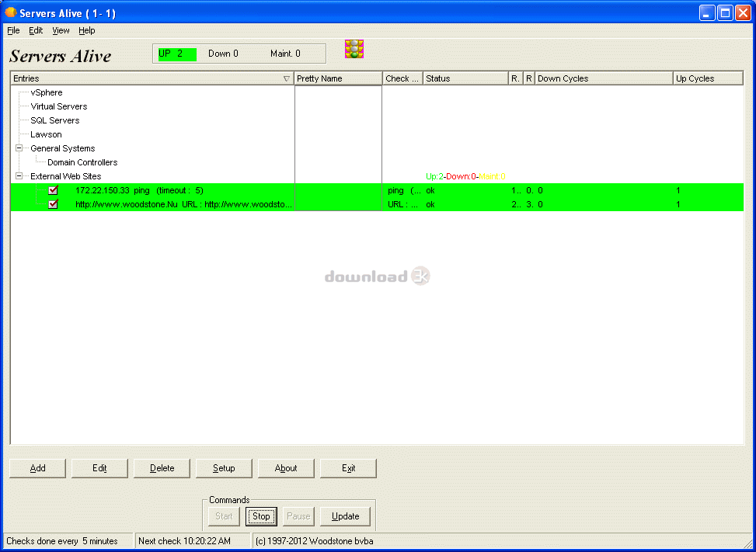
Task: Close the Servers Alive window
Action: (743, 13)
